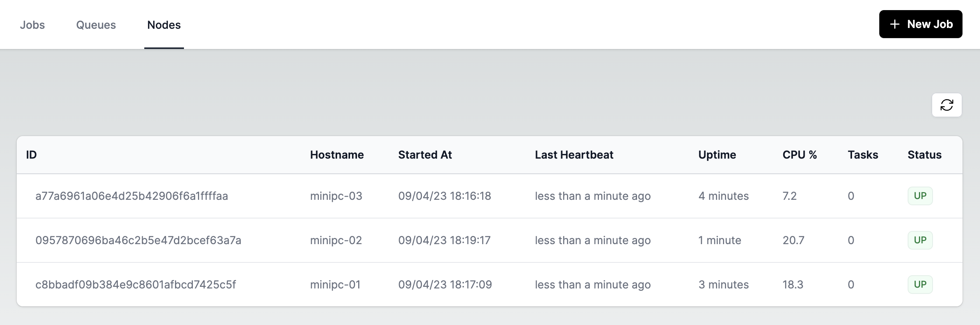
Task: Click the Uptime column header
Action: coord(717,155)
